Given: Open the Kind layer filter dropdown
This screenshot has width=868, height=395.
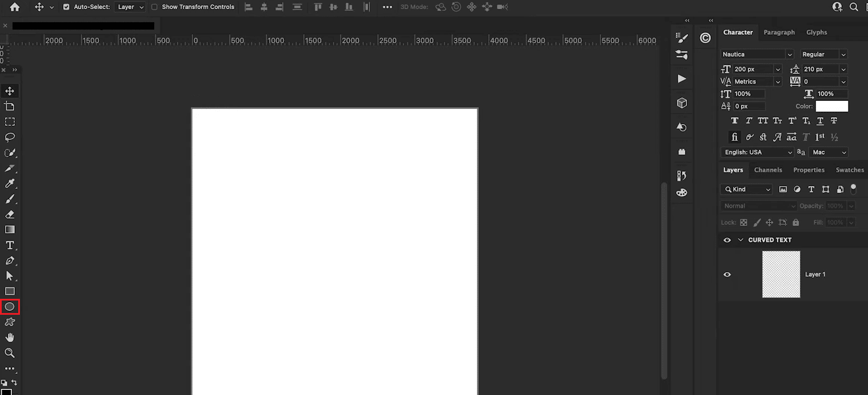Looking at the screenshot, I should pos(747,189).
